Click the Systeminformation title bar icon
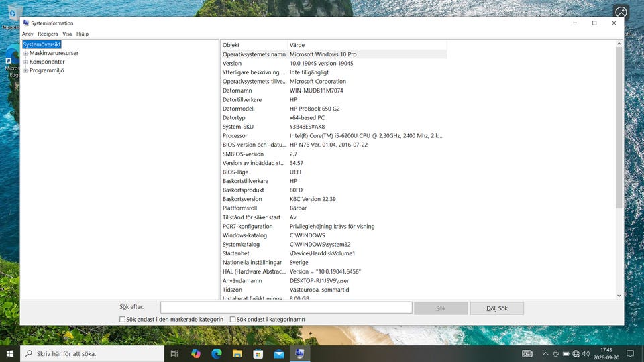This screenshot has height=362, width=644. (x=26, y=23)
